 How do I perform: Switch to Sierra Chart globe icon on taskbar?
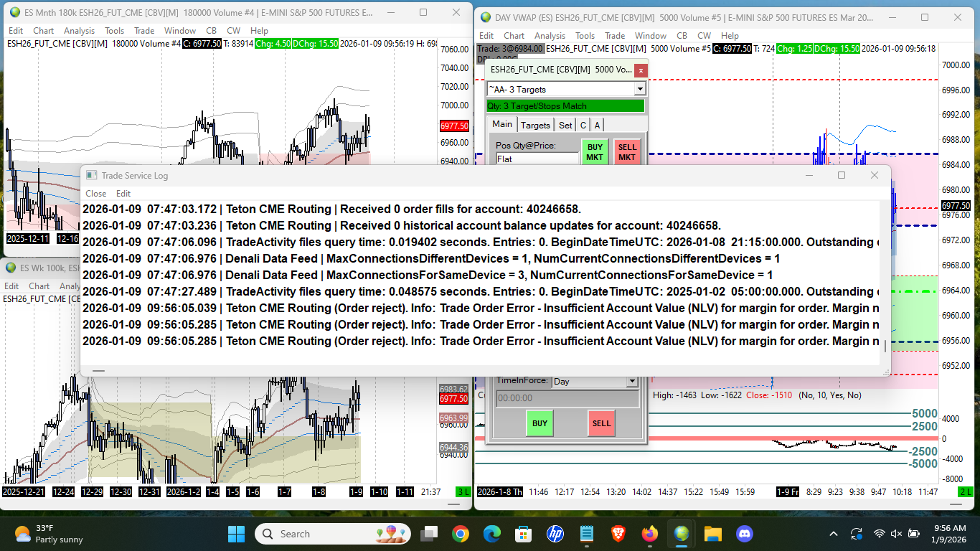[681, 534]
